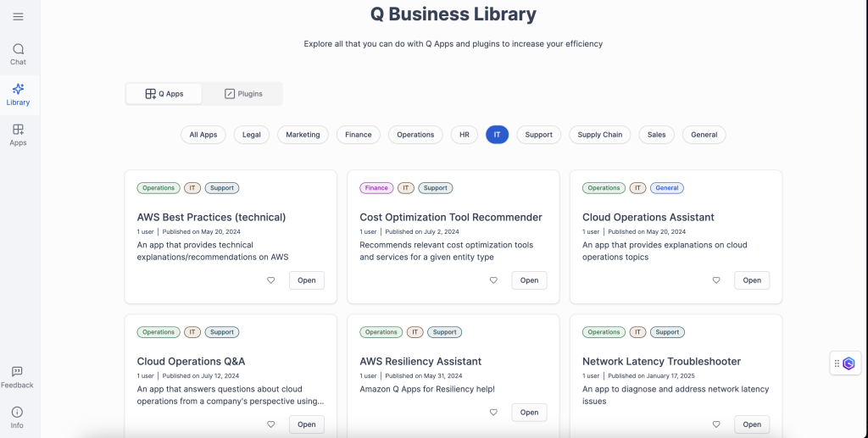868x438 pixels.
Task: Click the Cloud Operations Assistant title
Action: point(648,218)
